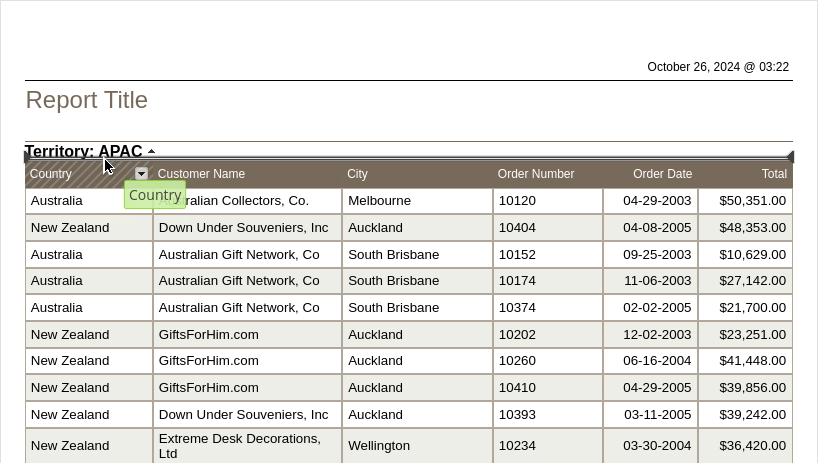The image size is (818, 463).
Task: Select order date 06-16-2004 cell
Action: [x=657, y=361]
